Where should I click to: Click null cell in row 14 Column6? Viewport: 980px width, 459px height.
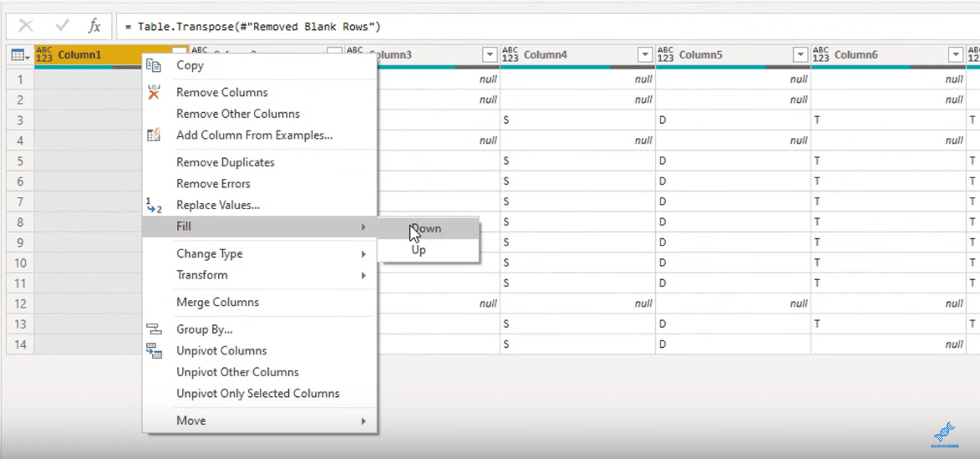(888, 344)
